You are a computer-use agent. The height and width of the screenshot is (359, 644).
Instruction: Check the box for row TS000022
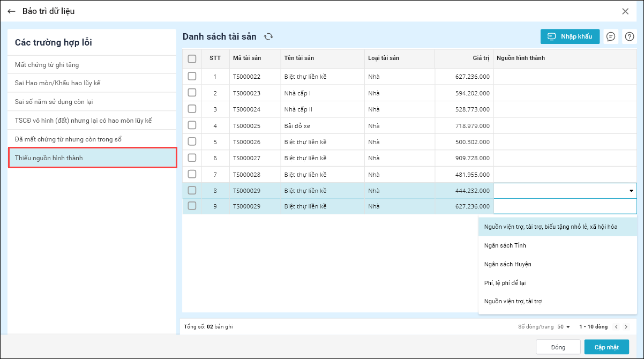pyautogui.click(x=192, y=77)
